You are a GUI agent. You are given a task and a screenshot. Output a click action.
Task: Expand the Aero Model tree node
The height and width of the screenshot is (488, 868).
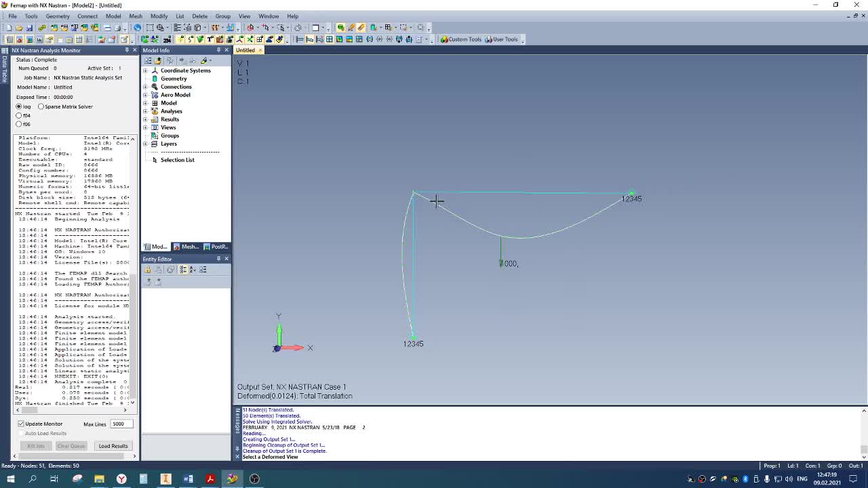146,95
